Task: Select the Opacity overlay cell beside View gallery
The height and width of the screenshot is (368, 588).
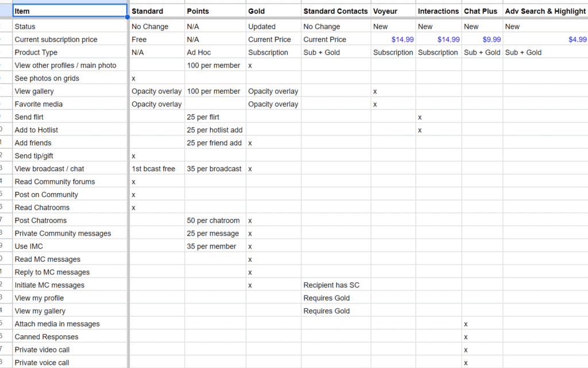Action: (x=156, y=91)
